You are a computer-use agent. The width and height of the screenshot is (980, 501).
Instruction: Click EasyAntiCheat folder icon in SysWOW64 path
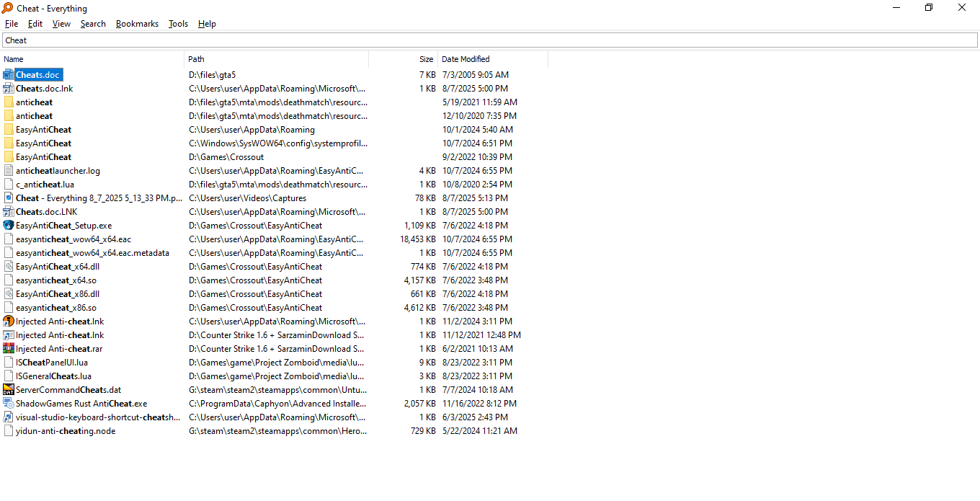9,143
